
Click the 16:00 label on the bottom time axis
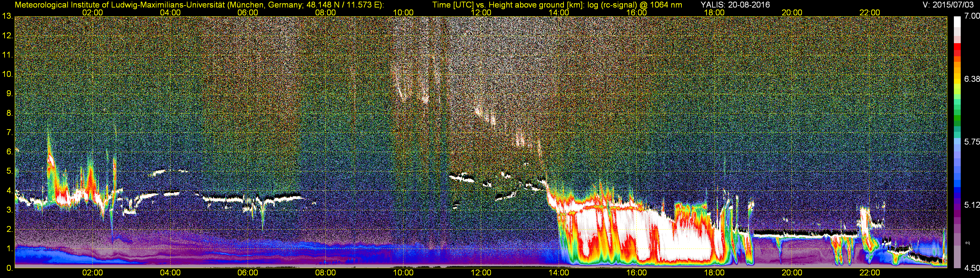[x=636, y=273]
